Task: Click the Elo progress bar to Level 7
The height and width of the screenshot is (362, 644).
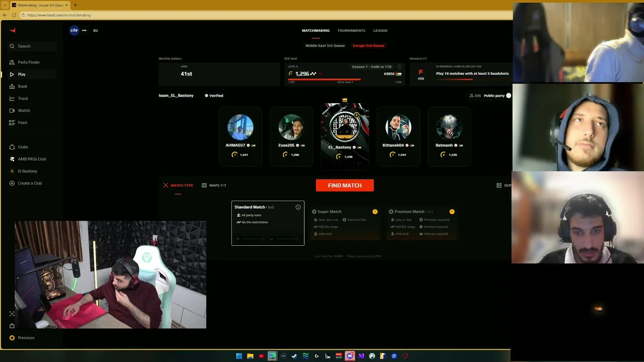Action: [x=345, y=79]
